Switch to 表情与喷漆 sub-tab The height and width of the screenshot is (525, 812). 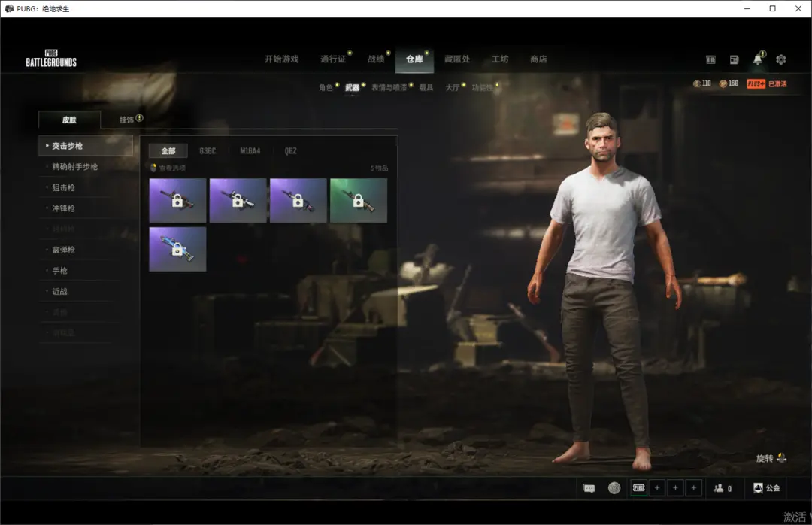[x=389, y=87]
